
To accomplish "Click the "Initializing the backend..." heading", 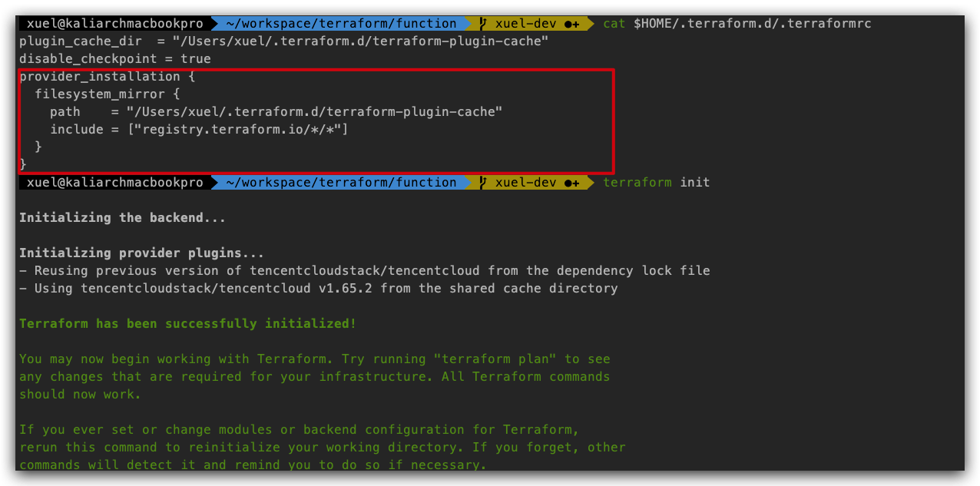I will click(x=123, y=218).
